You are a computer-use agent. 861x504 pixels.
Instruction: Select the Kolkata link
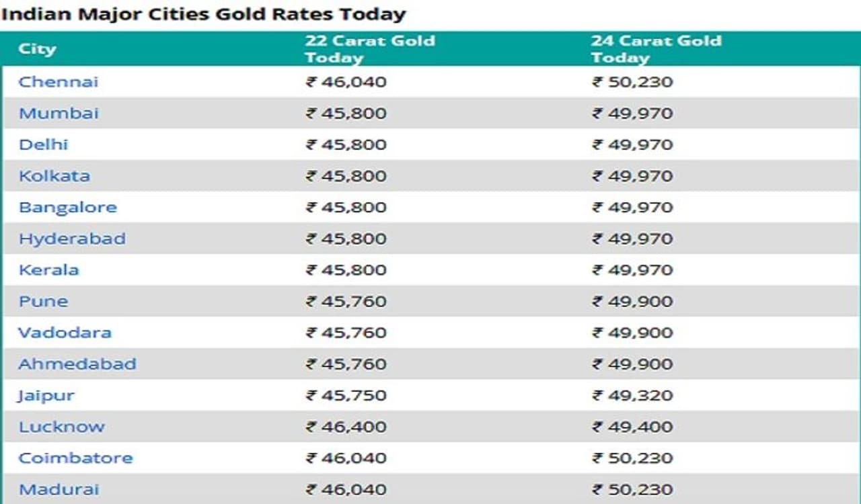coord(54,176)
